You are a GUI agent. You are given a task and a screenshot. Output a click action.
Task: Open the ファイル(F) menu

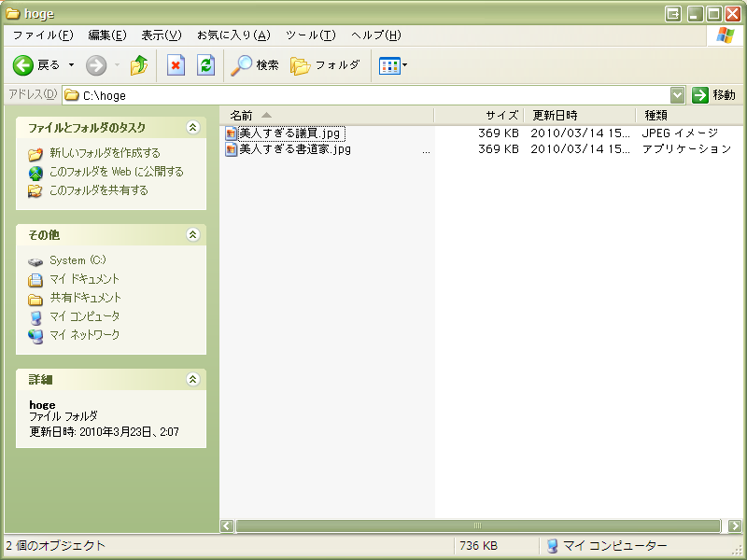click(x=43, y=35)
